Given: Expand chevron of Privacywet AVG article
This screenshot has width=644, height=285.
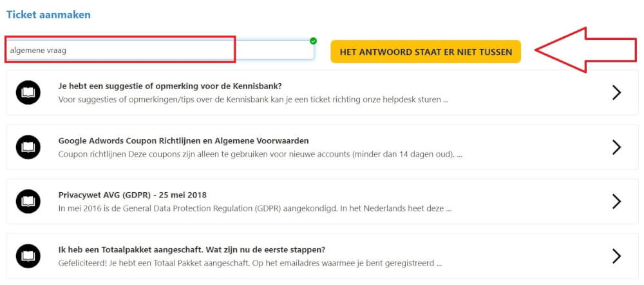Looking at the screenshot, I should point(616,202).
